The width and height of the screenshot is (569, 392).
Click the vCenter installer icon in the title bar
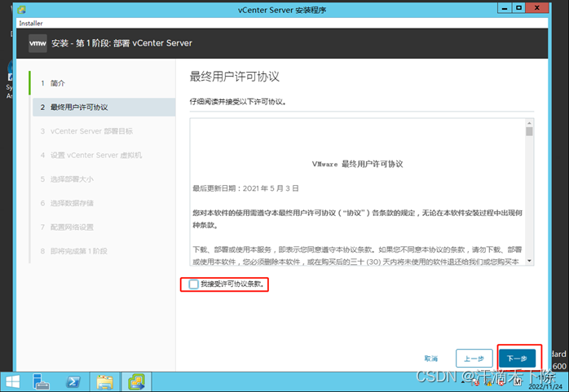click(21, 10)
